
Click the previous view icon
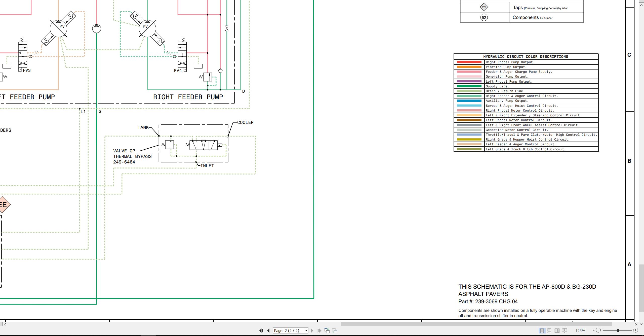(327, 330)
